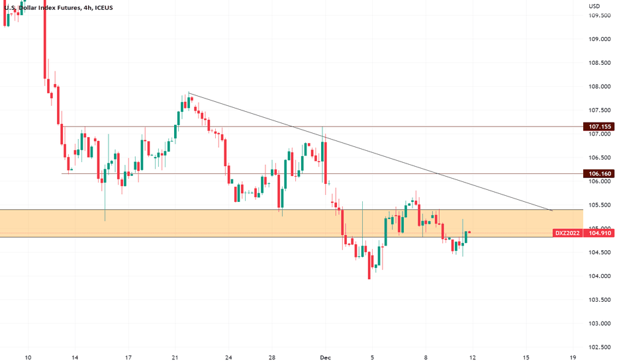Click the USD currency label
The image size is (617, 364).
click(594, 6)
